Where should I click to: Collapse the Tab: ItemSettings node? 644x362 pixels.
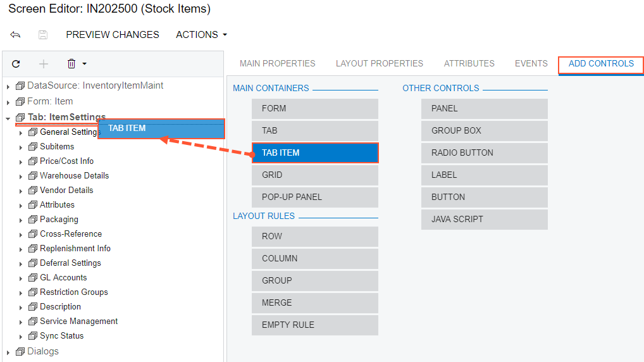[8, 118]
